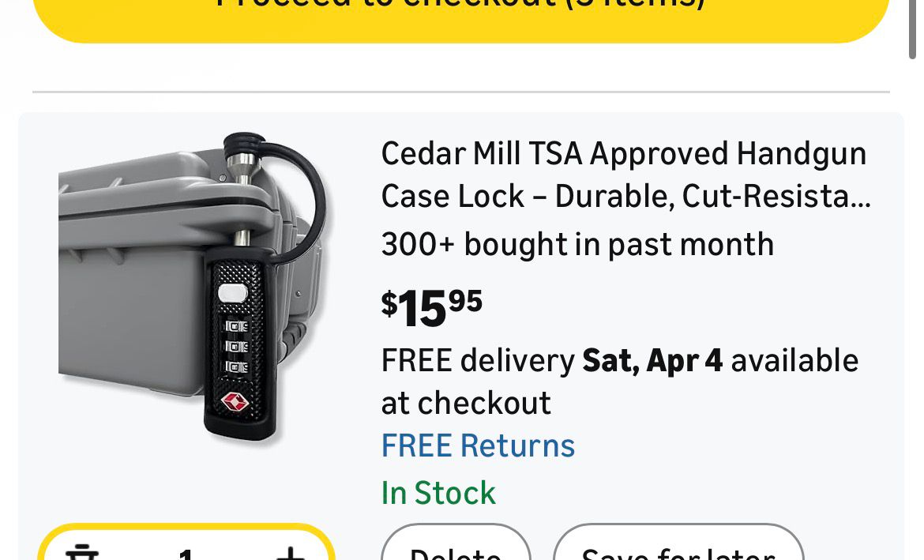Tap the $15.95 price
This screenshot has height=560, width=924.
coord(431,307)
